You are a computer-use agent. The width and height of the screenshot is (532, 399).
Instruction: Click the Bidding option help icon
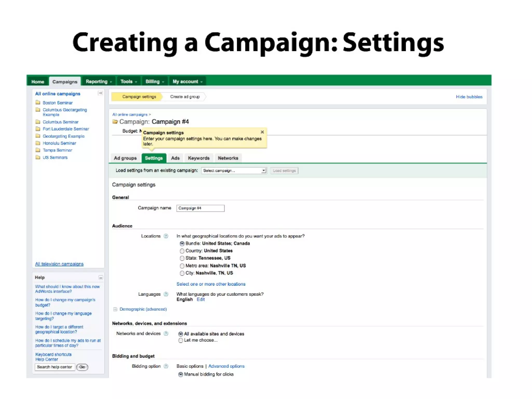pyautogui.click(x=166, y=366)
